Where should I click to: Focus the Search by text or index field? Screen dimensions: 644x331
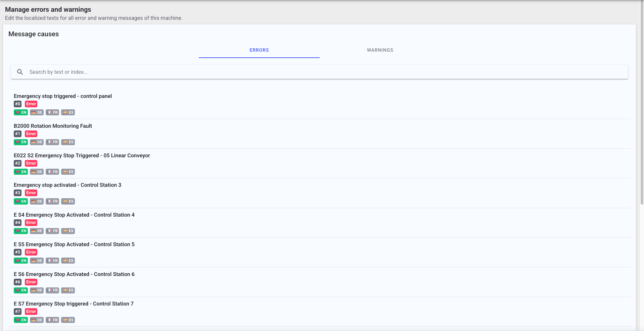[x=319, y=72]
